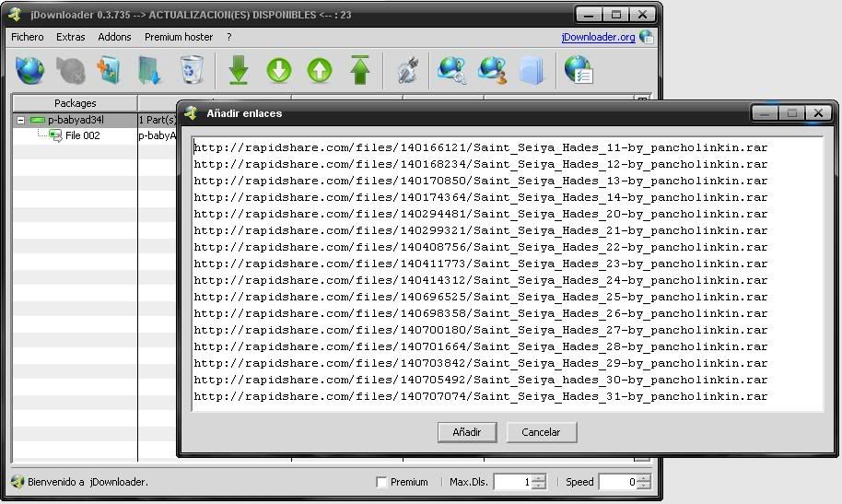Click the Saint_Seiya_Hades_27 link line
Viewport: 842px width, 504px height.
tap(481, 330)
